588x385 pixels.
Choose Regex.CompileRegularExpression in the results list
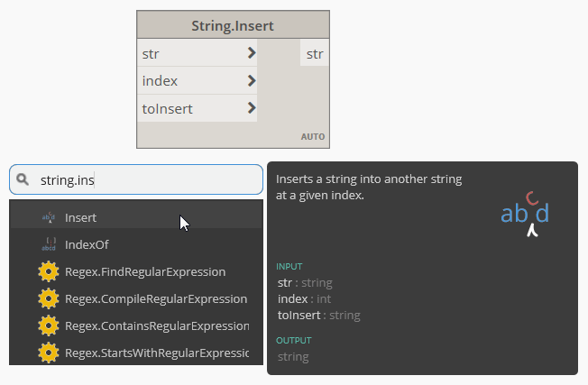[x=155, y=298]
